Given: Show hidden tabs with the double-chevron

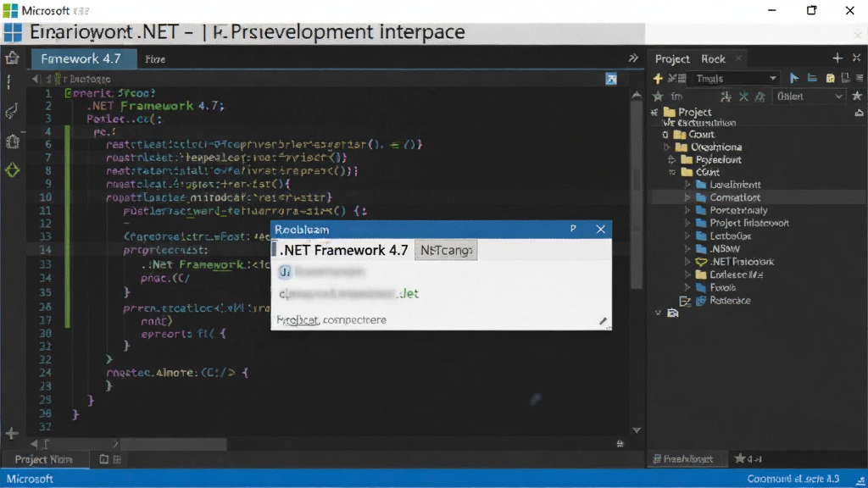Looking at the screenshot, I should (633, 58).
